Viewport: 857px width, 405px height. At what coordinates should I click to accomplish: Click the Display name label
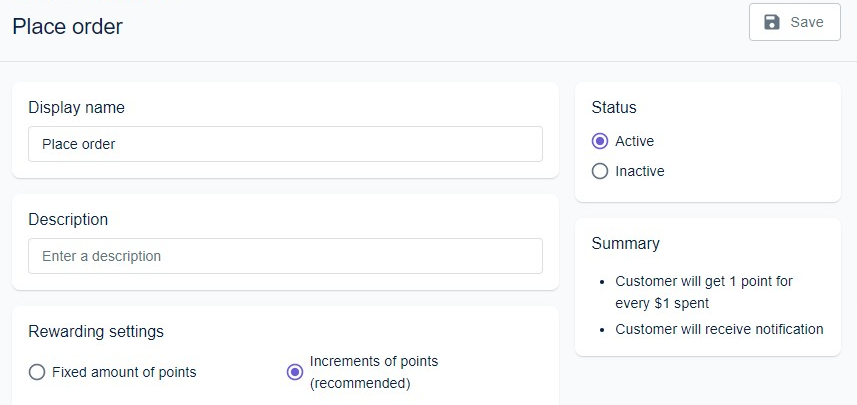(x=76, y=107)
